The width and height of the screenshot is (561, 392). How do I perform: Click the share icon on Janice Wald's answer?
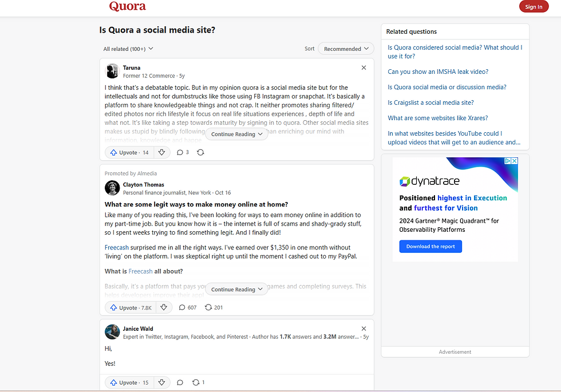pyautogui.click(x=198, y=382)
